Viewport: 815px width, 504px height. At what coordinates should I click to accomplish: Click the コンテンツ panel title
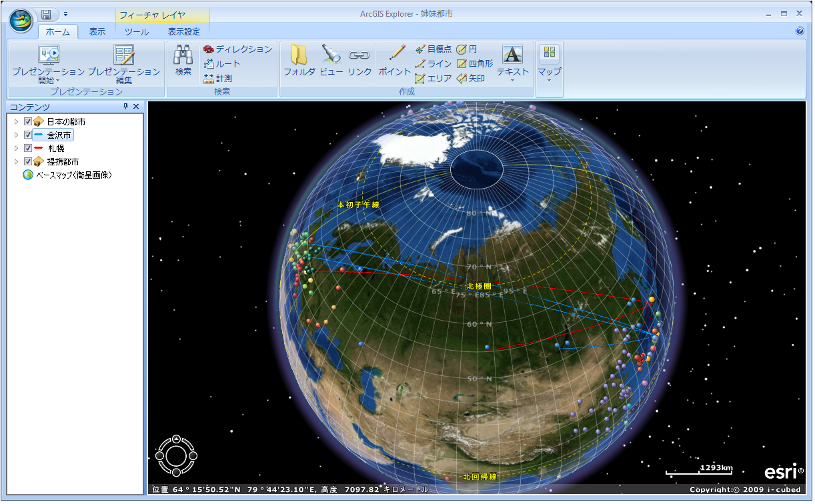point(30,107)
